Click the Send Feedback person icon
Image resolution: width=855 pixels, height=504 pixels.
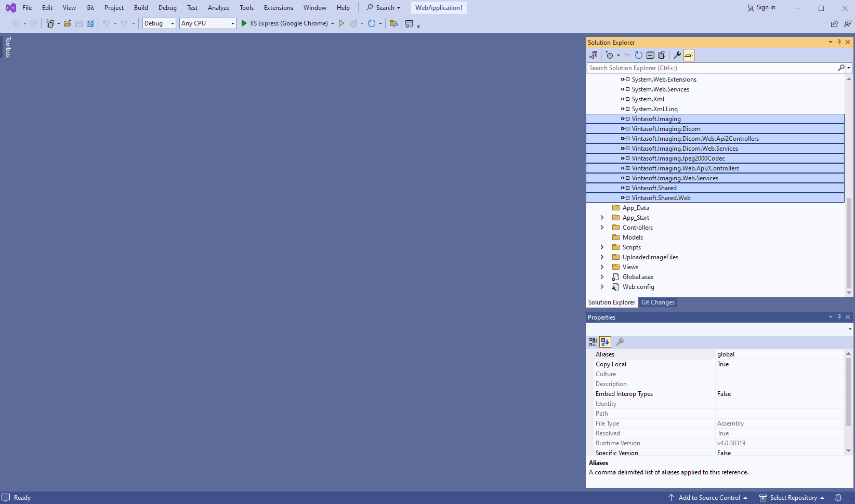[848, 23]
